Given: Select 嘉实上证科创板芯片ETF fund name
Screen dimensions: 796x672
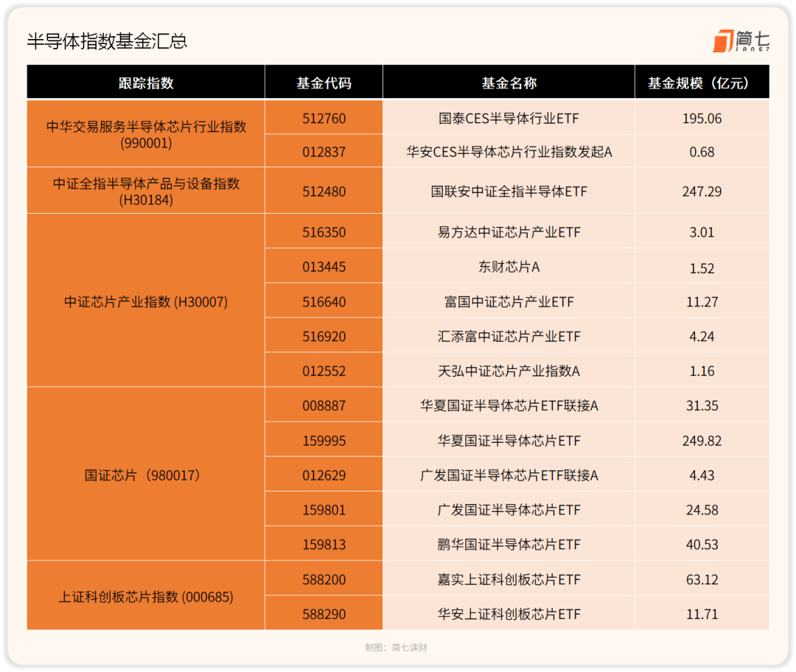Looking at the screenshot, I should pos(509,580).
